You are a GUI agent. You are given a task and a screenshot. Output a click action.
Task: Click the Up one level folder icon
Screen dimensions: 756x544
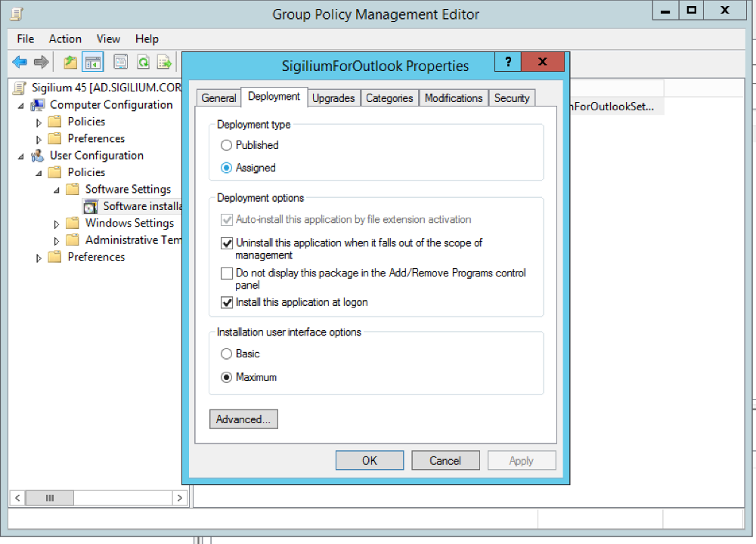click(70, 62)
